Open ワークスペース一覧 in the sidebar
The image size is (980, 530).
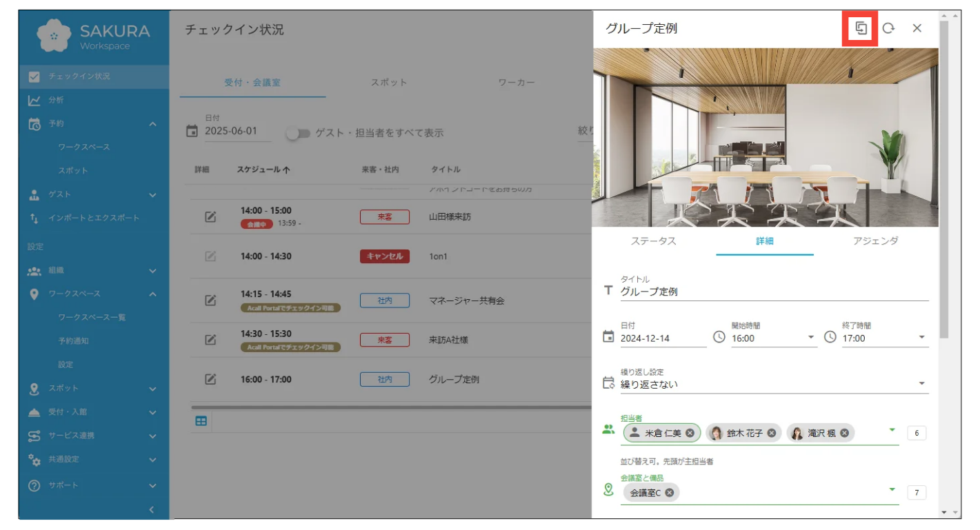(92, 317)
